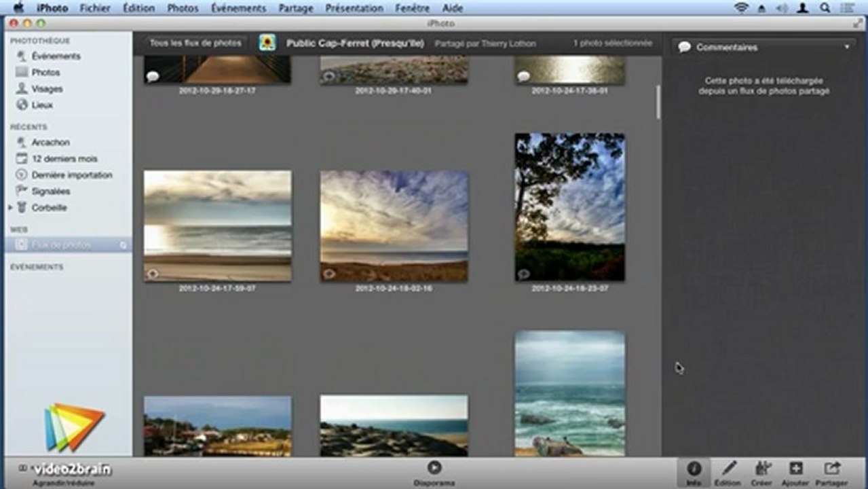Image resolution: width=868 pixels, height=489 pixels.
Task: Select the tree silhouette photo thumbnail
Action: point(569,207)
